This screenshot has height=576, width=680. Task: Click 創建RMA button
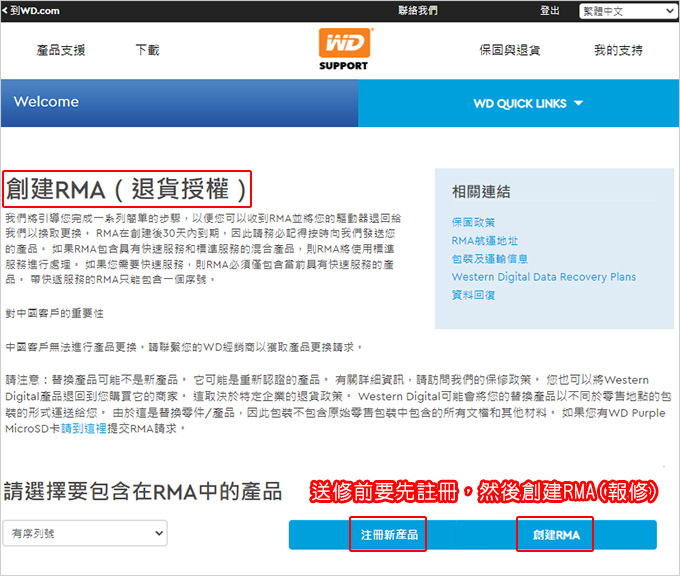tap(556, 535)
